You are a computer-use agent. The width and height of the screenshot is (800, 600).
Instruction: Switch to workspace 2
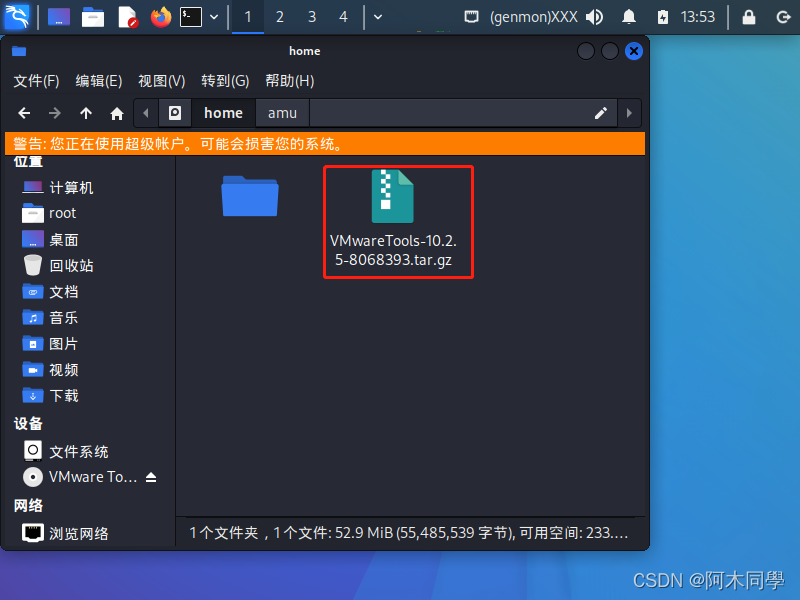[280, 17]
